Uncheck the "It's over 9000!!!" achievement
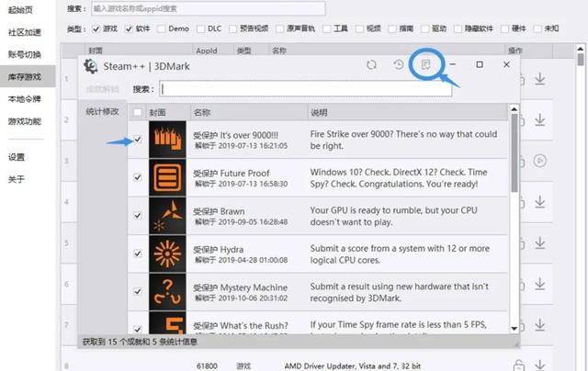Image resolution: width=588 pixels, height=371 pixels. pyautogui.click(x=138, y=140)
